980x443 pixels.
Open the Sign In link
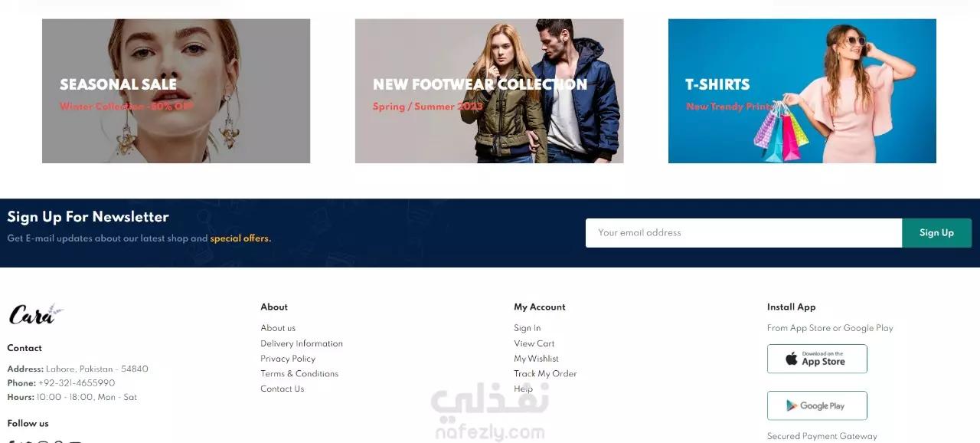tap(528, 328)
